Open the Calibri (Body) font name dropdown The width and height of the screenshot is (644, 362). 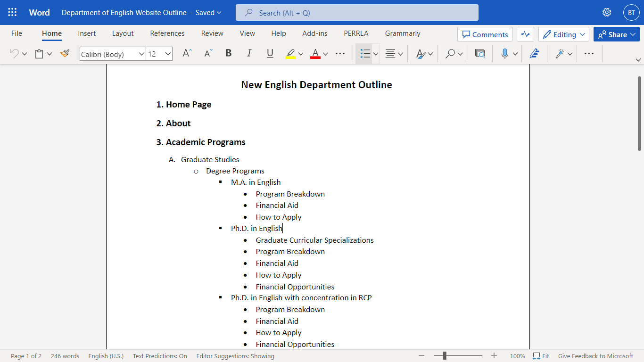pos(113,54)
